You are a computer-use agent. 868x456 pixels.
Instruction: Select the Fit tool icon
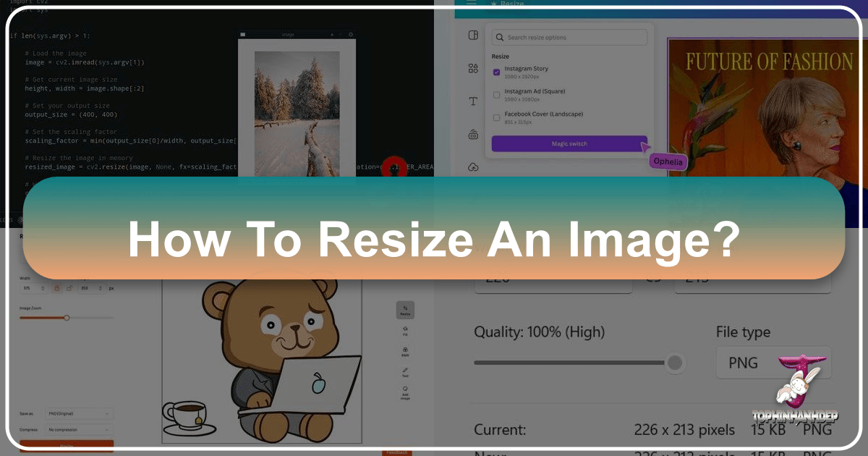[x=405, y=331]
